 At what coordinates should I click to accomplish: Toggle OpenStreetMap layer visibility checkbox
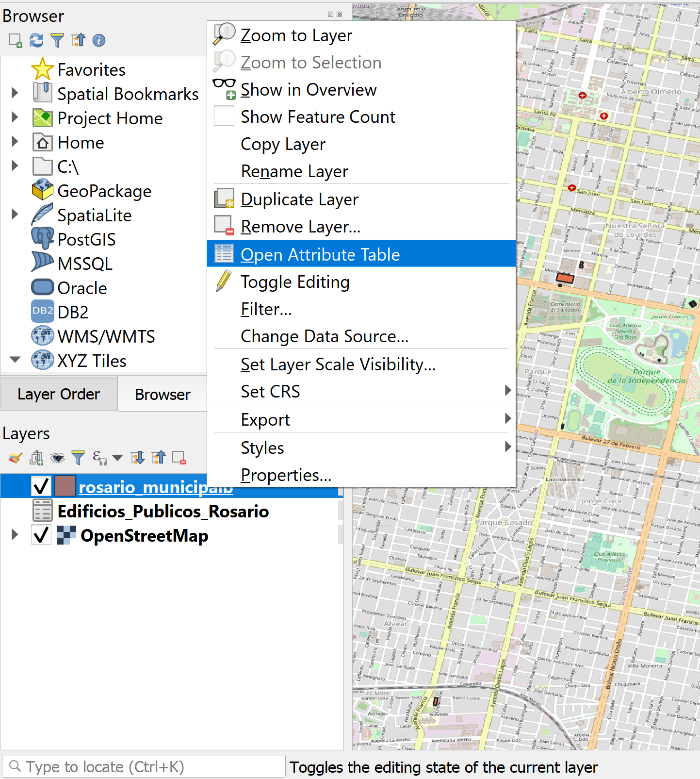pyautogui.click(x=41, y=535)
